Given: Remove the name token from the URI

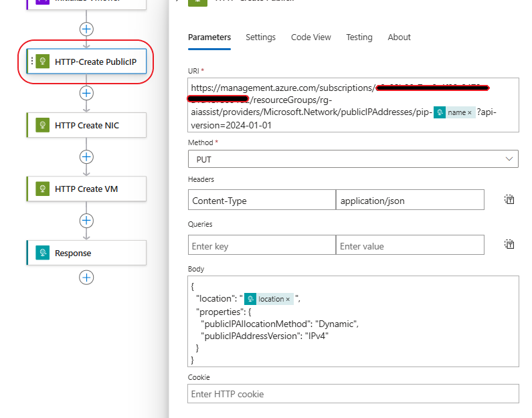Looking at the screenshot, I should 470,113.
